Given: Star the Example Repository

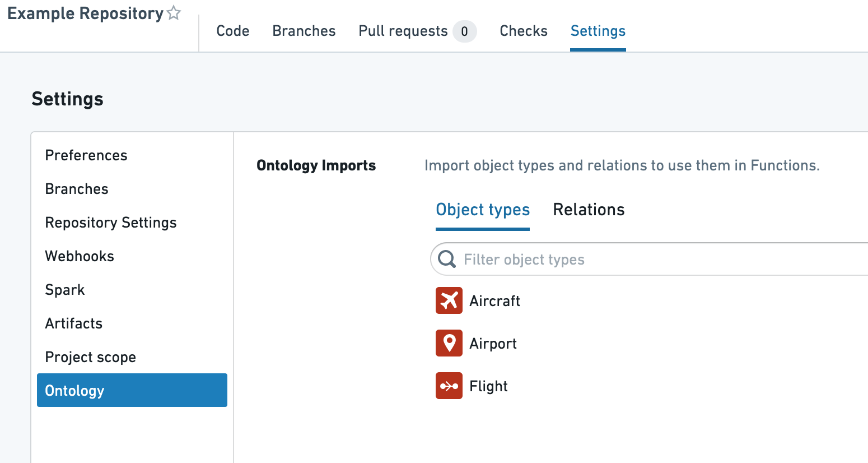Looking at the screenshot, I should pyautogui.click(x=174, y=13).
